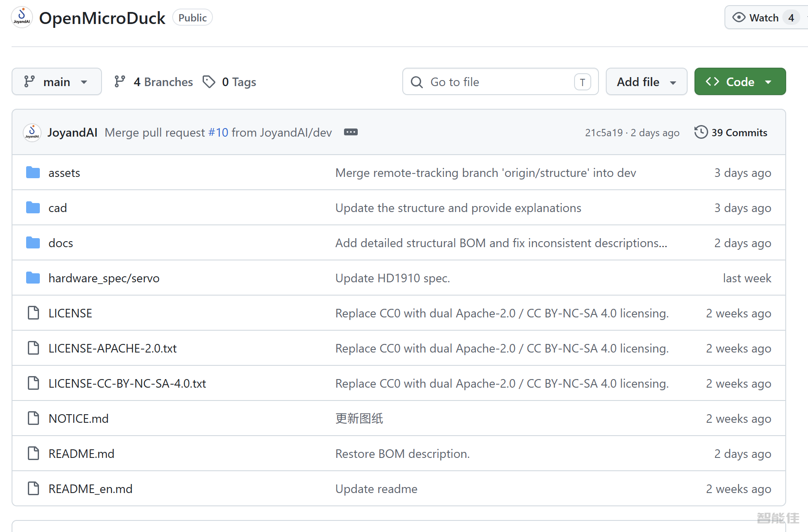Click the LICENSE file icon
Screen dimensions: 808x532
tap(33, 313)
